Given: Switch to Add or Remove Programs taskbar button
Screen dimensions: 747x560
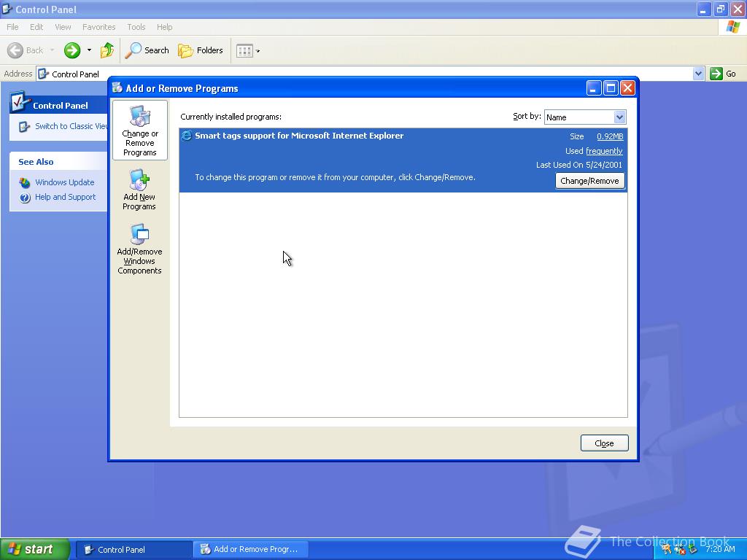Looking at the screenshot, I should click(251, 550).
